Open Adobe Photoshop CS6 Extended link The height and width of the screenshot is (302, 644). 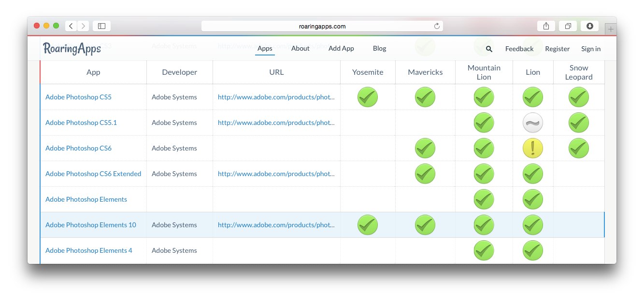coord(93,174)
